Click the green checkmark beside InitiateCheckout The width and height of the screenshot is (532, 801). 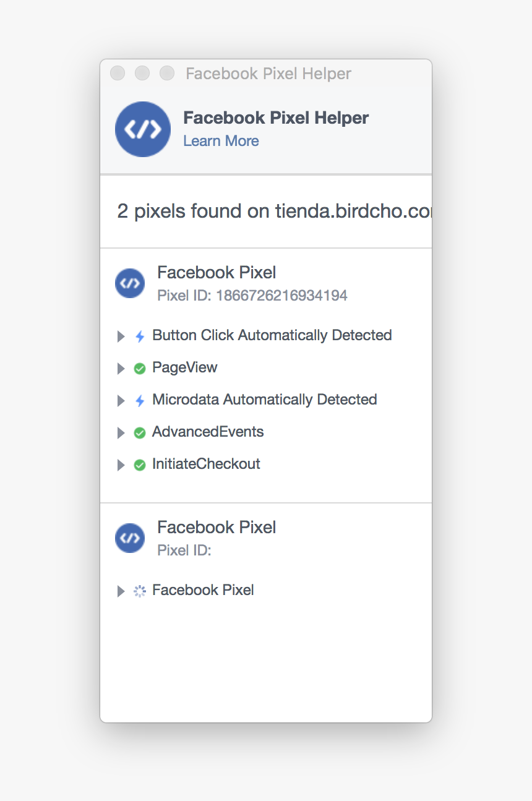coord(140,465)
